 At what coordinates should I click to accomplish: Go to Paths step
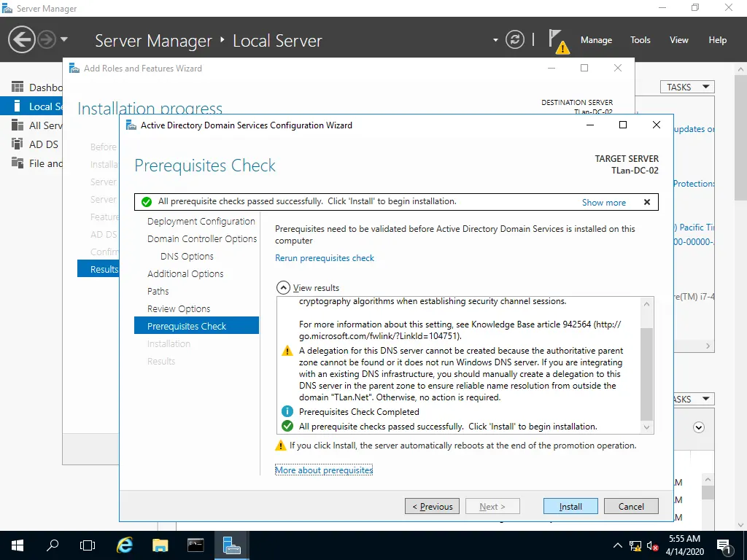click(x=158, y=292)
